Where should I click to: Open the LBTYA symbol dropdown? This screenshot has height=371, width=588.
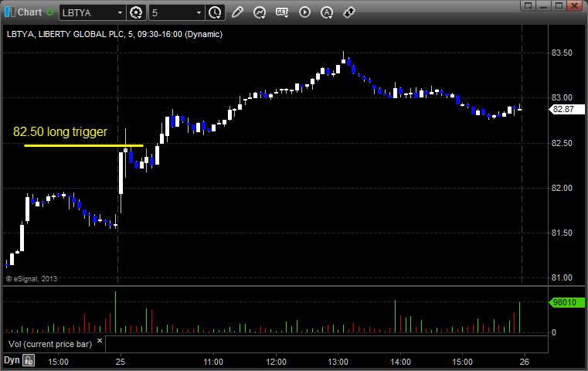click(x=120, y=13)
